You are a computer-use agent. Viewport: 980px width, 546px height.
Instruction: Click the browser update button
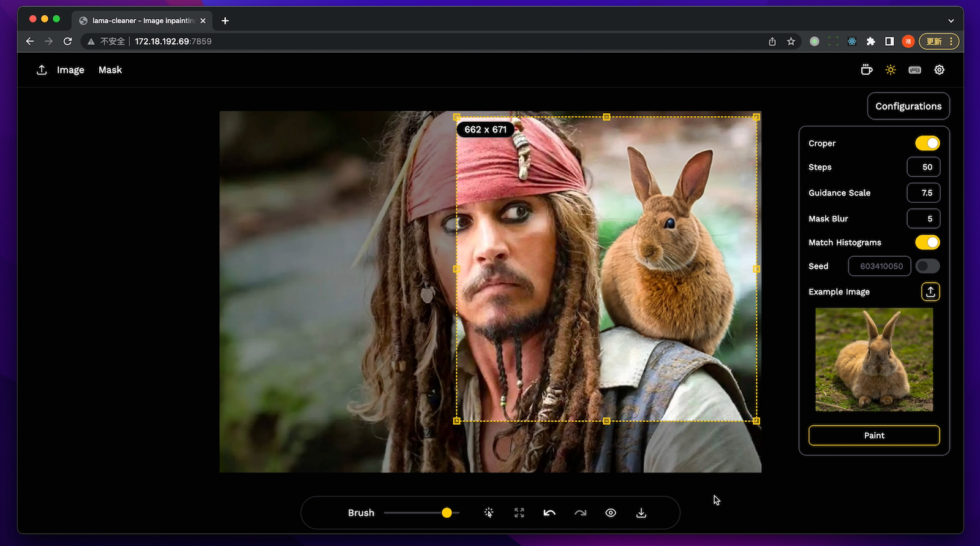click(939, 41)
